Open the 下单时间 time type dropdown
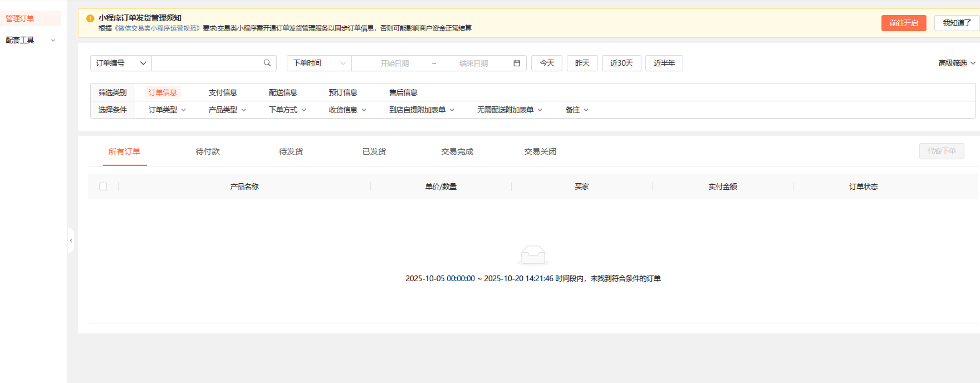This screenshot has width=980, height=383. pyautogui.click(x=319, y=63)
